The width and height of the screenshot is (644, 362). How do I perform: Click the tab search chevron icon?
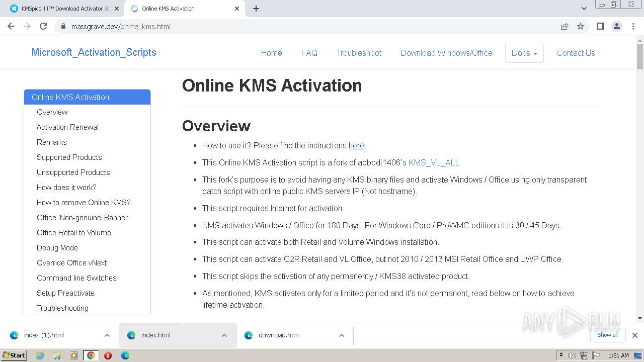pos(584,9)
